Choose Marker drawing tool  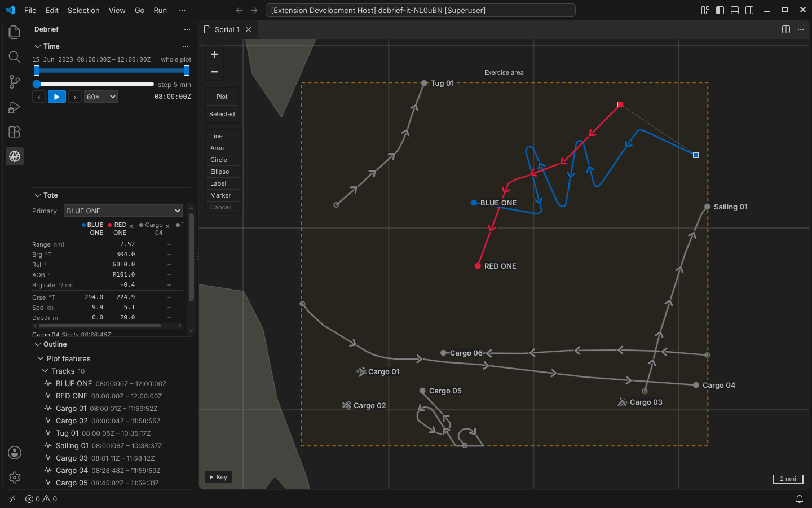[x=223, y=195]
